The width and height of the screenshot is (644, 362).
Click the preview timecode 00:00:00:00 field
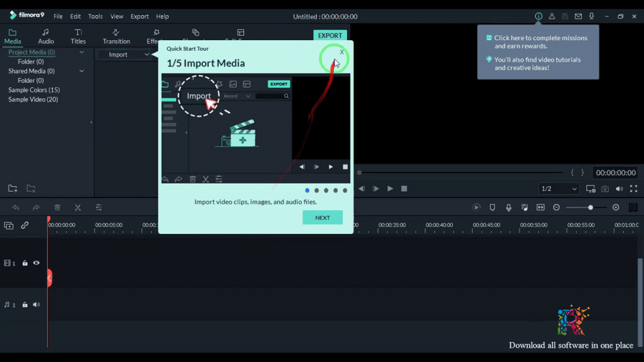616,173
